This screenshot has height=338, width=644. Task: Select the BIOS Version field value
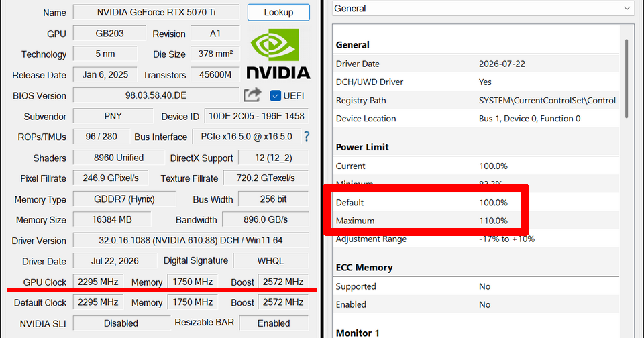tap(156, 95)
